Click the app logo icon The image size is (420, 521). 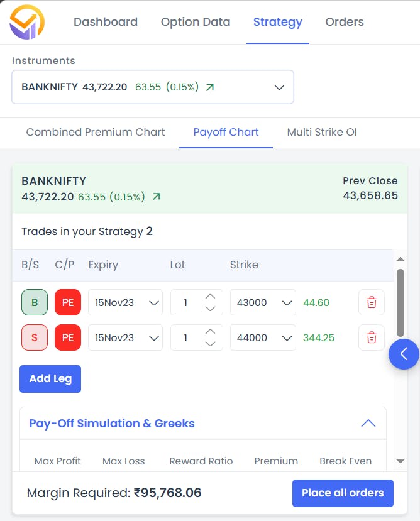pyautogui.click(x=27, y=22)
